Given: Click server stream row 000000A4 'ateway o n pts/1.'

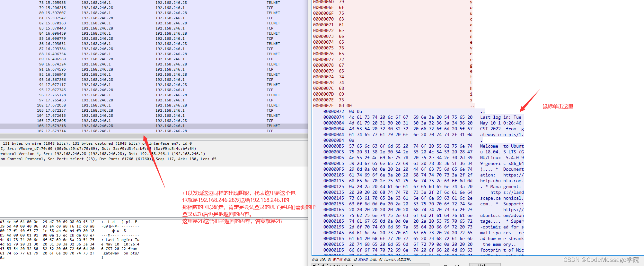Looking at the screenshot, I should click(423, 134).
